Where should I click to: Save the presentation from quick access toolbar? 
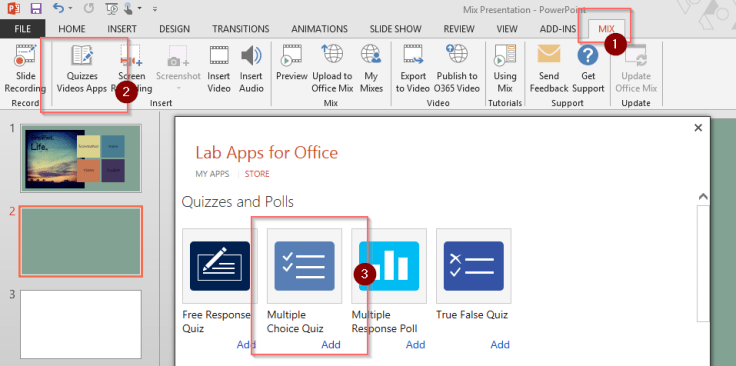coord(36,8)
